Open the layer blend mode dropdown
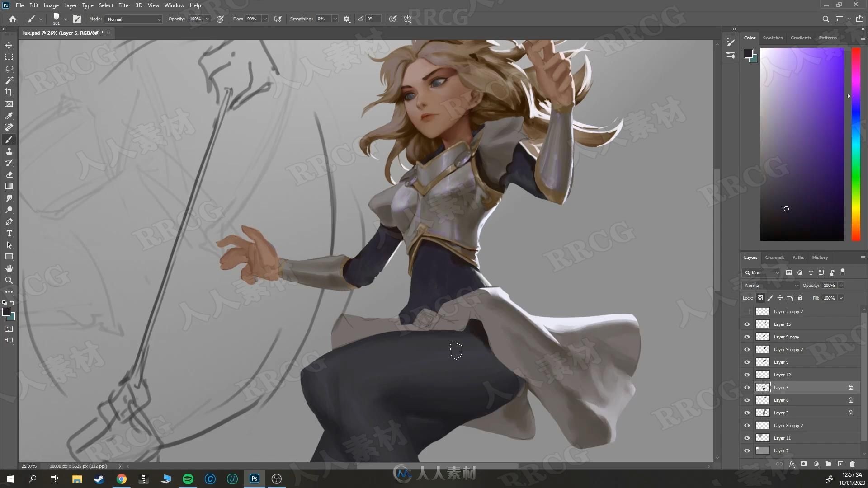 tap(771, 285)
